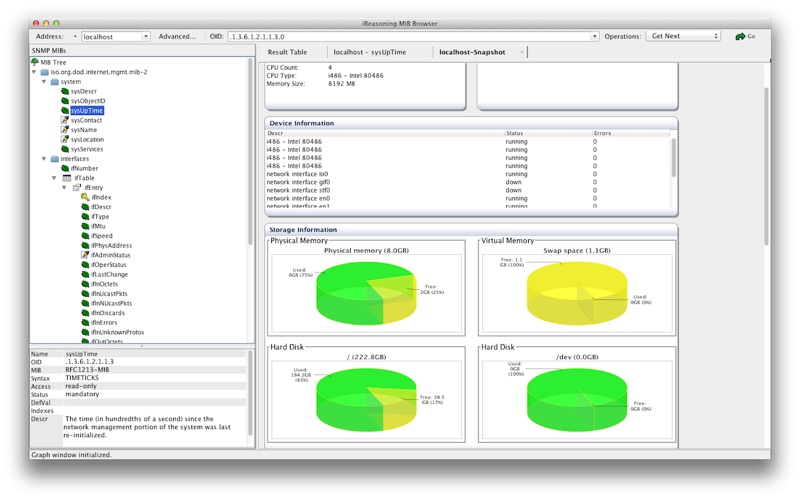The height and width of the screenshot is (500, 800).
Task: Click the green Go arrow icon
Action: [740, 37]
